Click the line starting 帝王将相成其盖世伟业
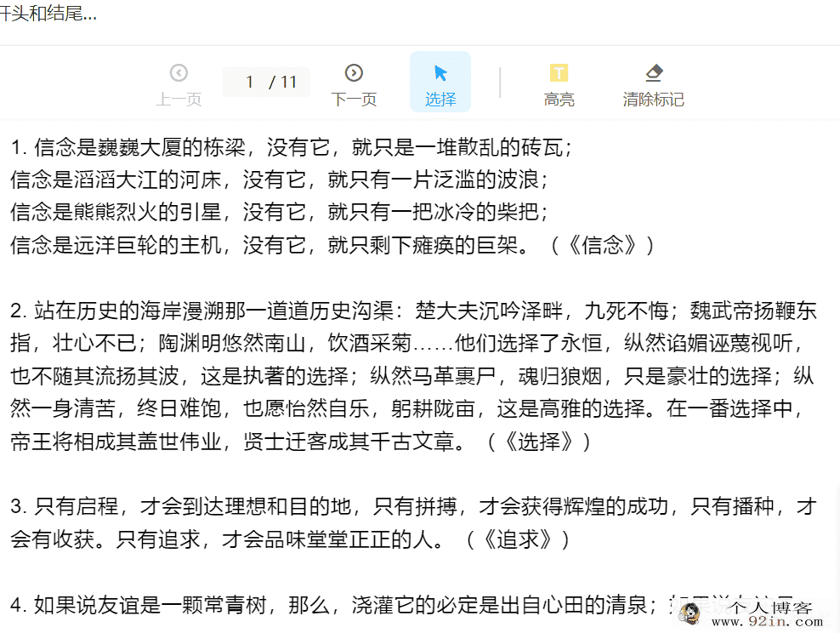The width and height of the screenshot is (840, 633). pos(300,442)
